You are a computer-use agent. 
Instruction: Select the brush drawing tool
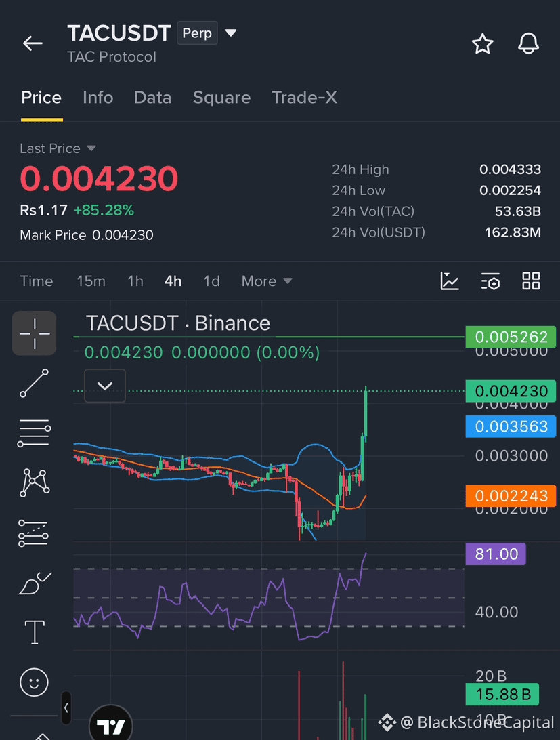35,583
